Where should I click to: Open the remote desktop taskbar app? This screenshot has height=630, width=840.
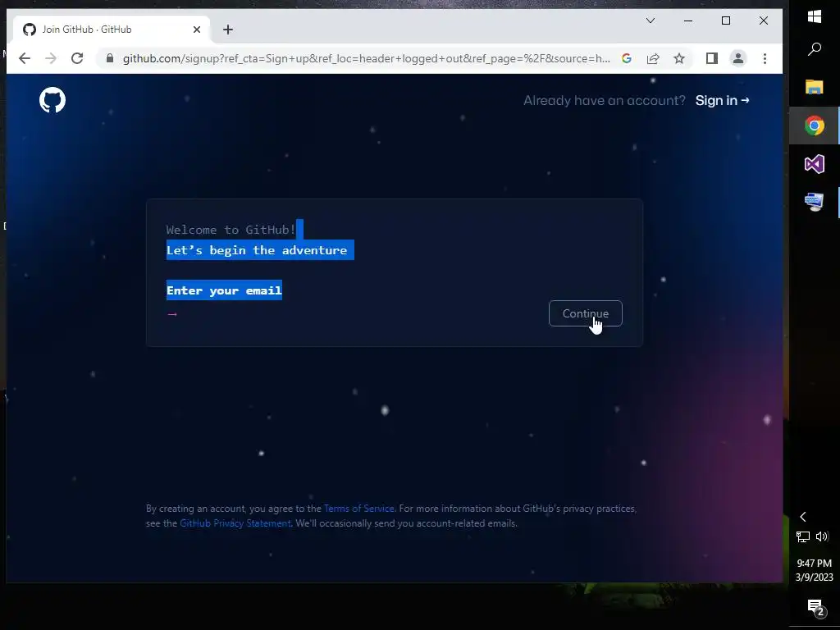click(815, 202)
